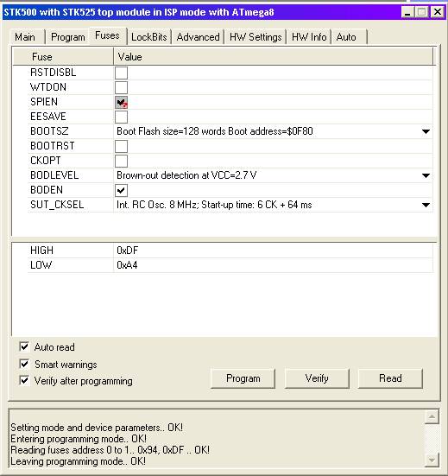Switch to HW Settings tab
The width and height of the screenshot is (448, 476).
(256, 37)
